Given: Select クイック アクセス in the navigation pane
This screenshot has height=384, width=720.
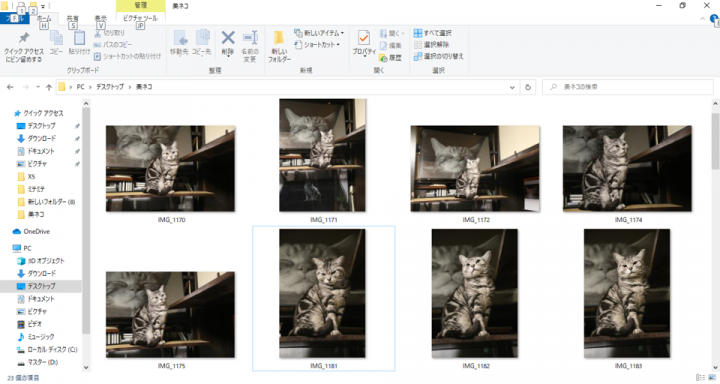Looking at the screenshot, I should 43,113.
